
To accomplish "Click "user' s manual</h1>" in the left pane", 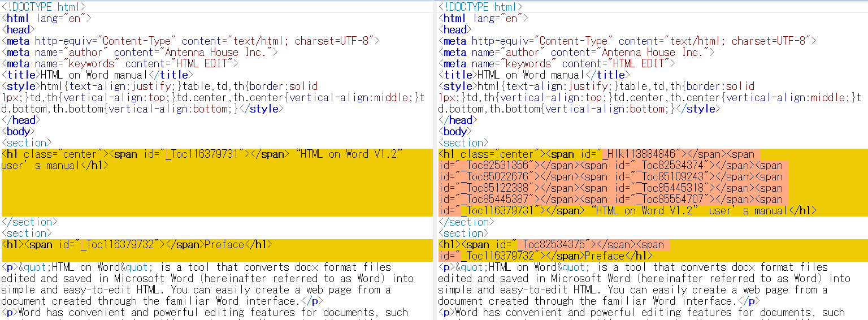I will coord(55,165).
